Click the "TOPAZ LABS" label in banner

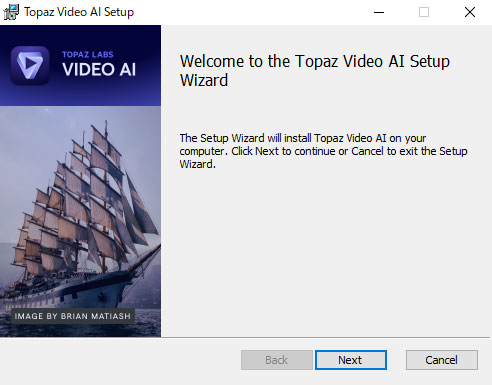click(x=88, y=55)
